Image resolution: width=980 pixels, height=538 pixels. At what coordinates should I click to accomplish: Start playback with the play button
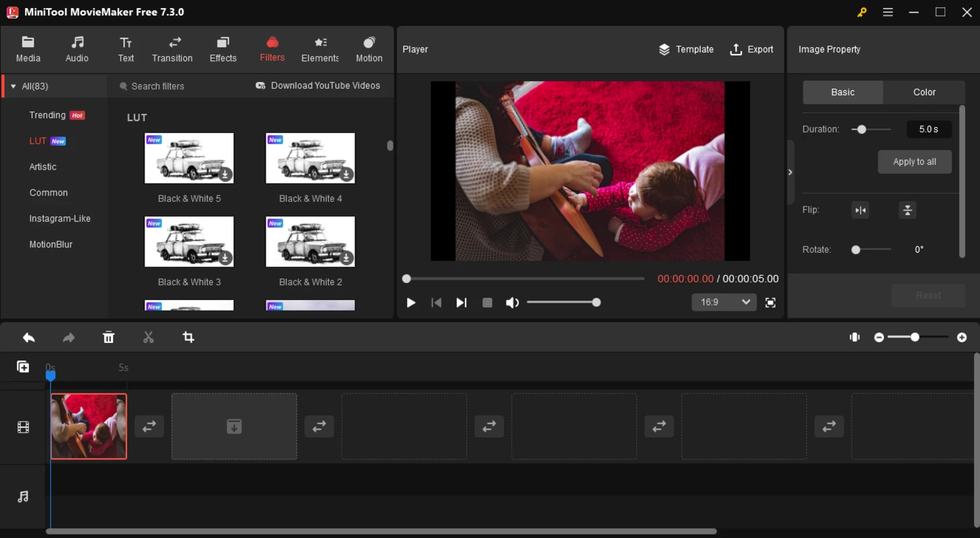411,303
